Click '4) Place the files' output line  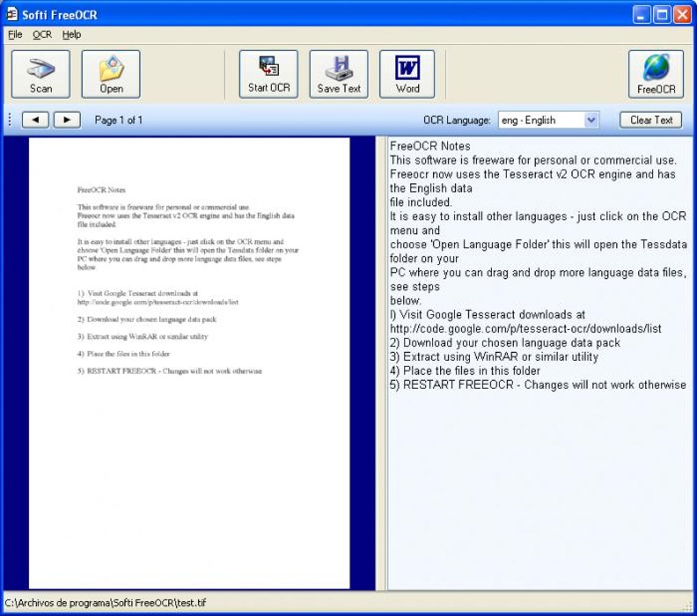coord(465,371)
